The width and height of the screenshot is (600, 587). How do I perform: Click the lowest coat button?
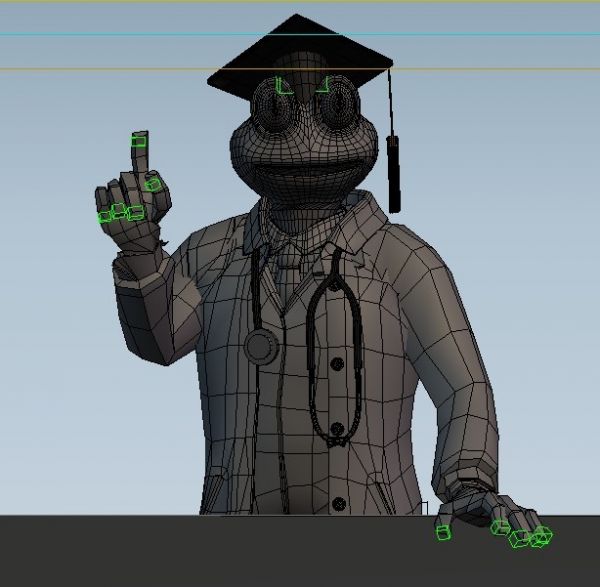339,503
